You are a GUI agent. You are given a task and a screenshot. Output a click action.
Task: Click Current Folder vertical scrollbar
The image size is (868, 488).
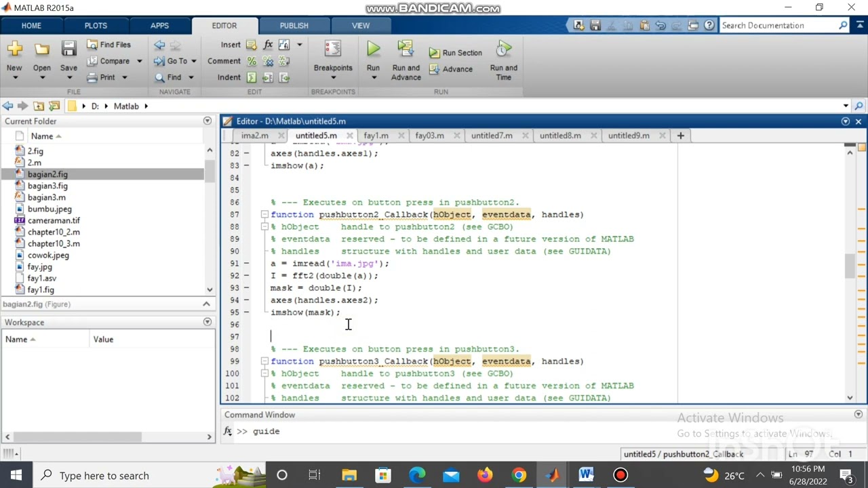pyautogui.click(x=210, y=220)
